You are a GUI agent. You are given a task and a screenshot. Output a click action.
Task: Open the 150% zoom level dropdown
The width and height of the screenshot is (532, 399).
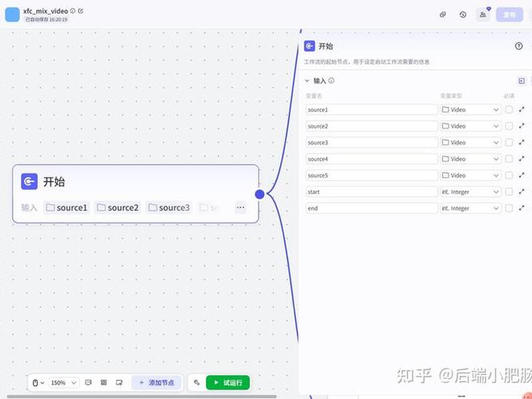tap(64, 383)
